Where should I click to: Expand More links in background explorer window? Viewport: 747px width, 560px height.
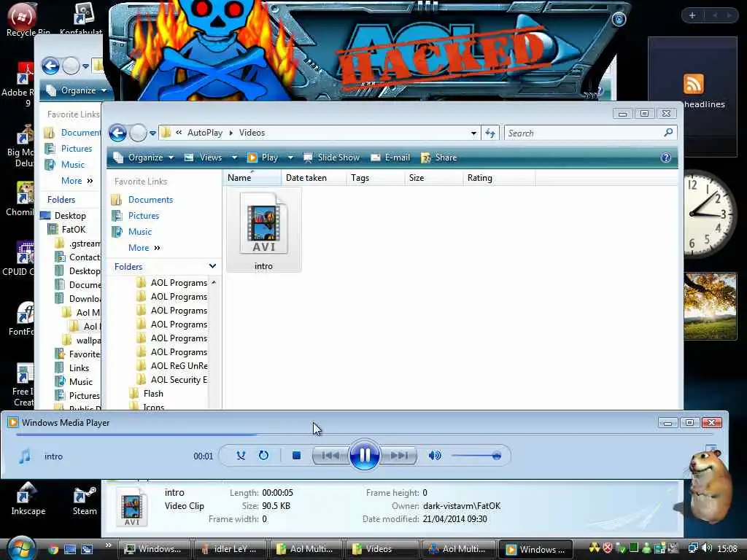coord(77,181)
